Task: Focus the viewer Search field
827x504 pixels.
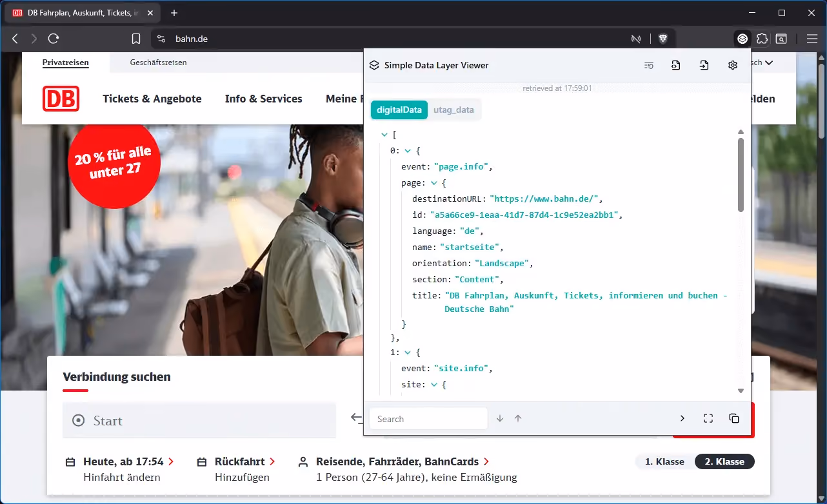Action: [428, 418]
